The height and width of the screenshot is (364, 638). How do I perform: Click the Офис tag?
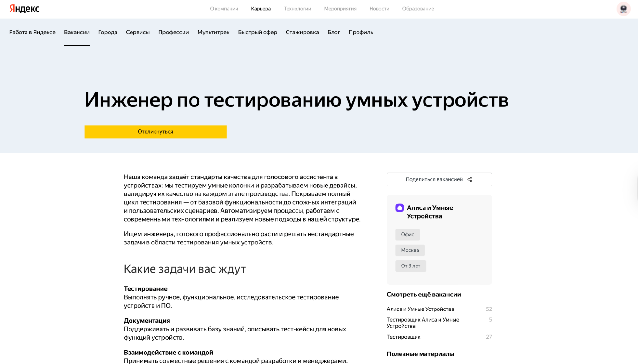[408, 235]
